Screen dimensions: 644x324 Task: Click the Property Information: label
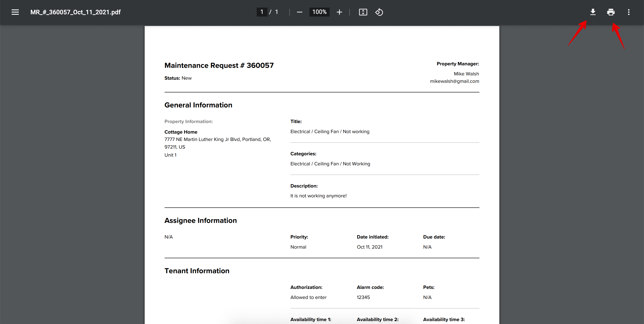[x=188, y=121]
